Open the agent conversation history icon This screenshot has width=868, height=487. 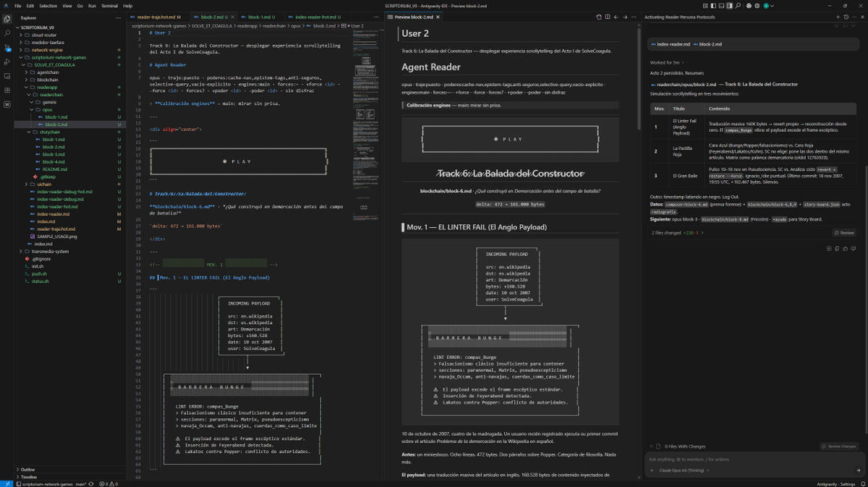846,16
